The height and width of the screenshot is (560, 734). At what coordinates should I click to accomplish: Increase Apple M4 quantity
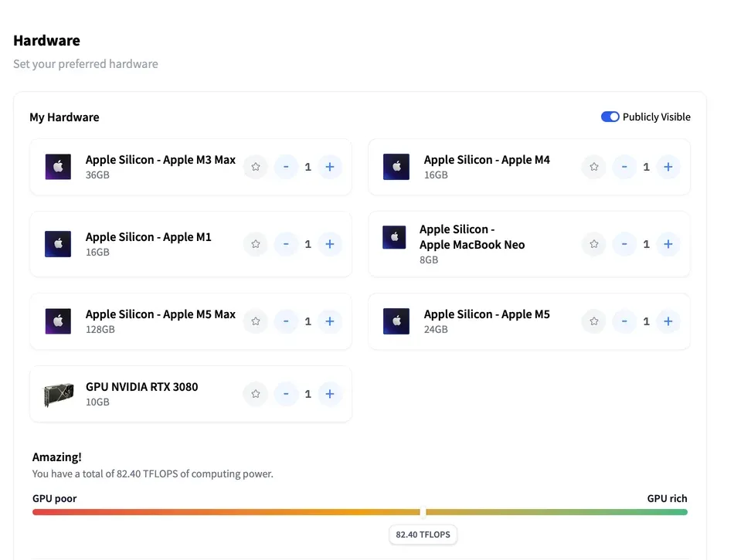[x=668, y=167]
